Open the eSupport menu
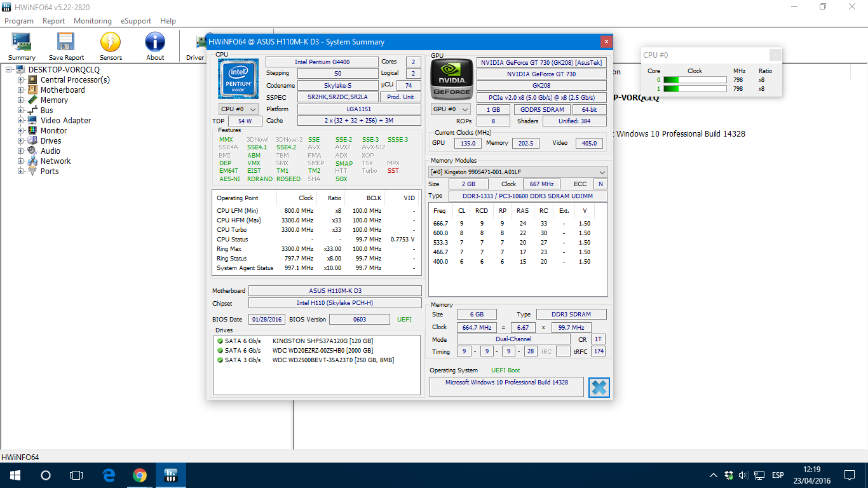Image resolution: width=868 pixels, height=488 pixels. (137, 21)
